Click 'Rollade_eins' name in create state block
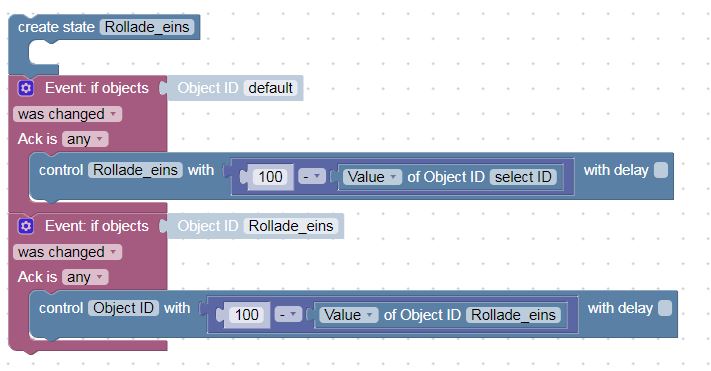Viewport: 711px width, 371px height. 147,27
